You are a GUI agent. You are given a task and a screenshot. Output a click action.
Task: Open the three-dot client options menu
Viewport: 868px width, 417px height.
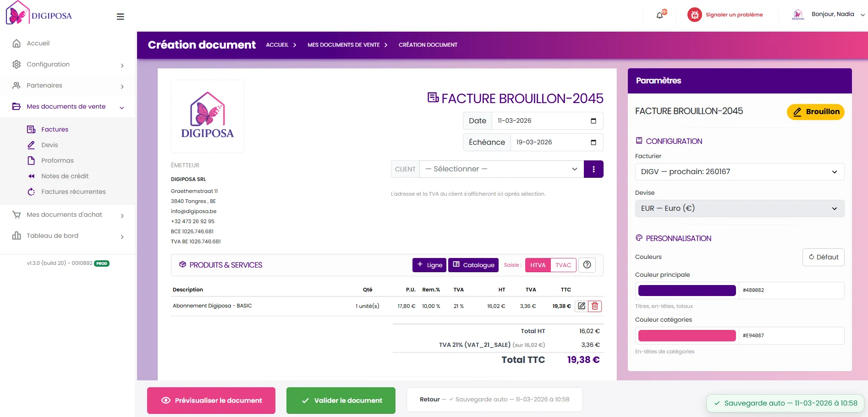tap(593, 169)
